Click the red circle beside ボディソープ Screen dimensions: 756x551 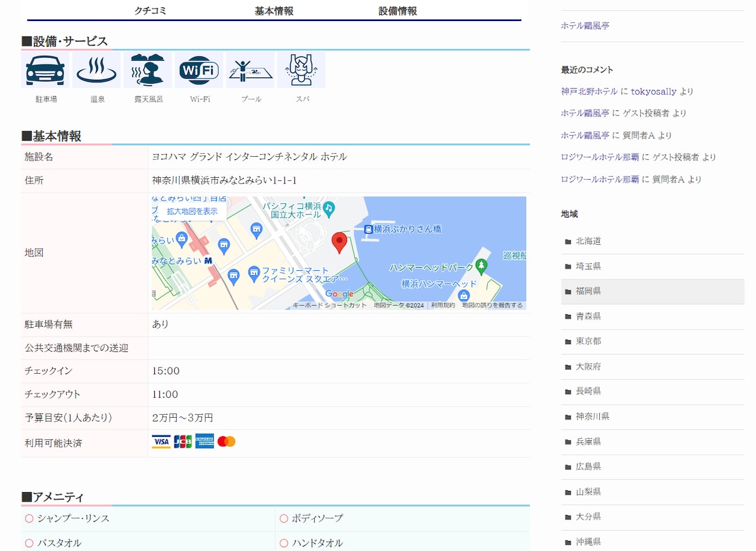coord(284,518)
